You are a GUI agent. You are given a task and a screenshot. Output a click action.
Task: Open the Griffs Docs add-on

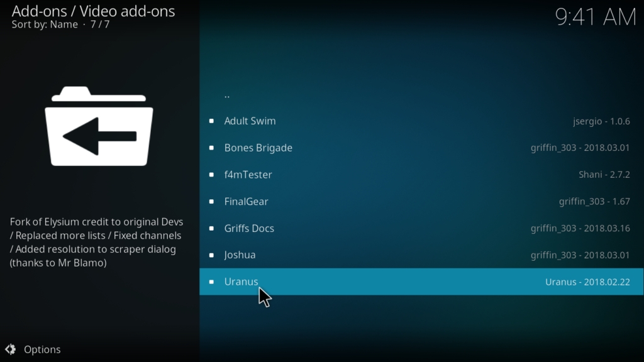pos(421,228)
